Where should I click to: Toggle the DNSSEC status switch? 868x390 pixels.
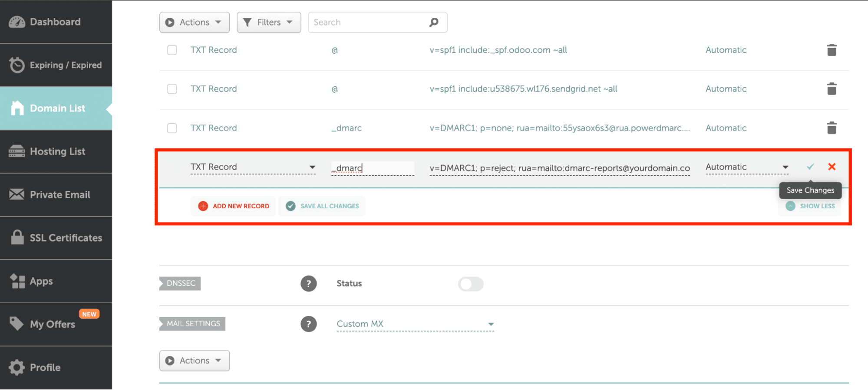click(x=470, y=284)
